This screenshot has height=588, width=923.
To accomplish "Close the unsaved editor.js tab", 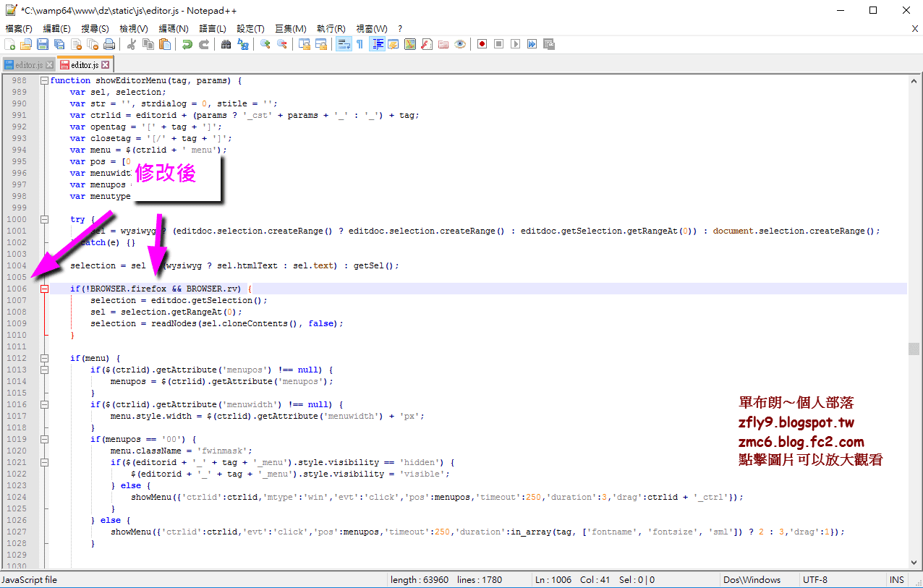I will [x=105, y=65].
